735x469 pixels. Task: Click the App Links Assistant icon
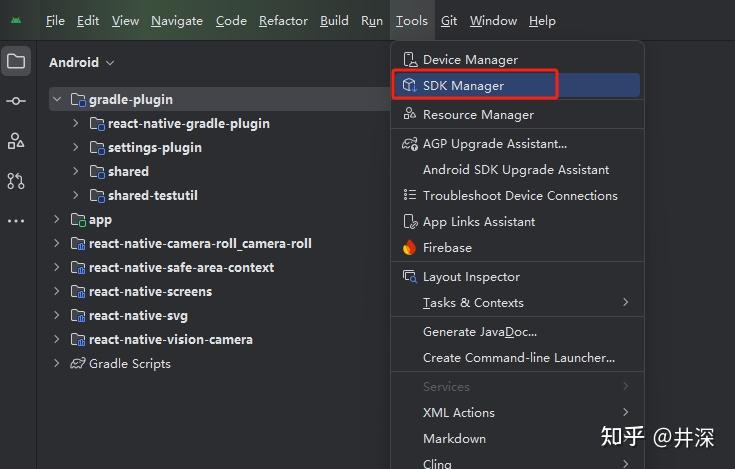click(x=410, y=221)
